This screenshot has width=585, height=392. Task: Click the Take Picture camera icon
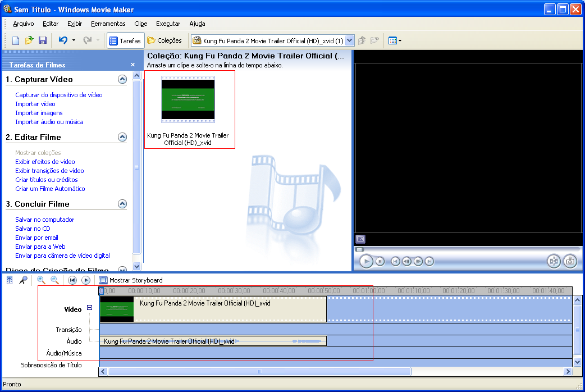(570, 261)
